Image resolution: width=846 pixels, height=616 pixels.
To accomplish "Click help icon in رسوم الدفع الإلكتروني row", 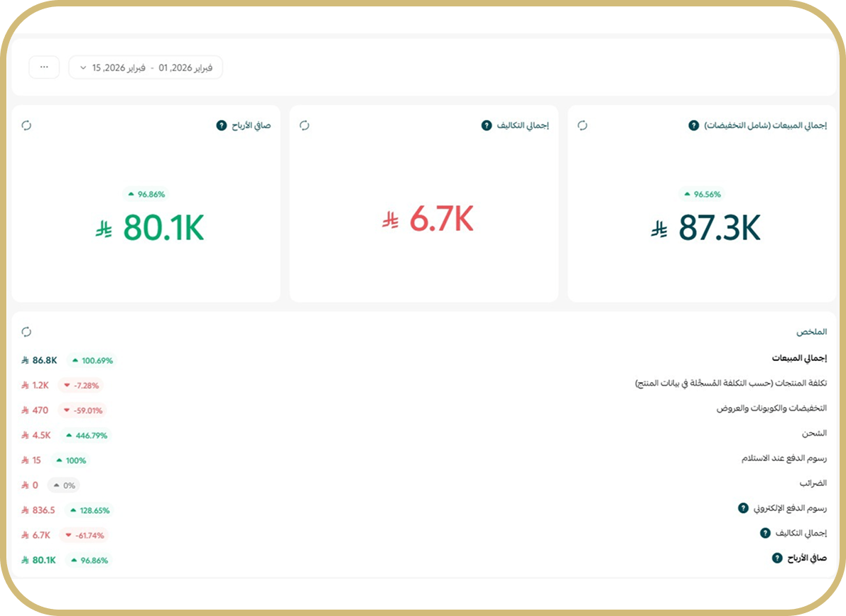I will click(x=743, y=508).
